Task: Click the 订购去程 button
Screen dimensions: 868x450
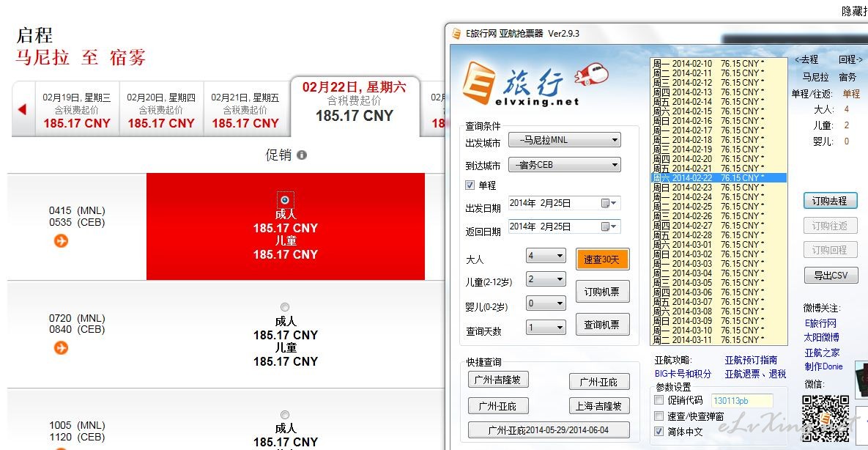Action: [x=831, y=201]
